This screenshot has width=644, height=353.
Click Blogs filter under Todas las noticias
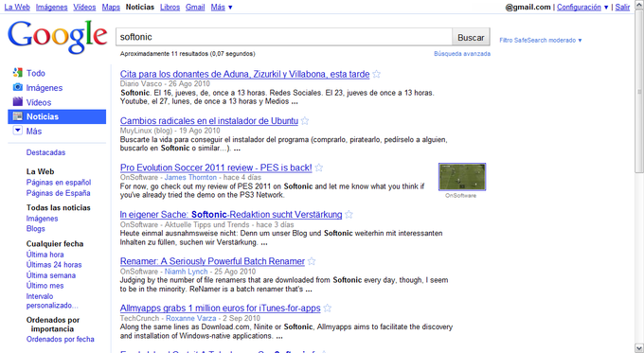click(x=36, y=229)
